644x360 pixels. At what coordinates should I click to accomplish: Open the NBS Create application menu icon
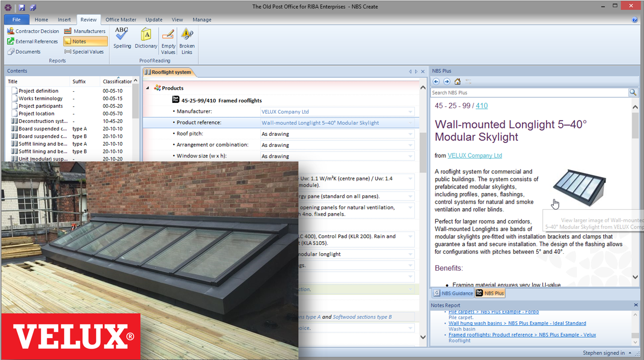point(8,8)
